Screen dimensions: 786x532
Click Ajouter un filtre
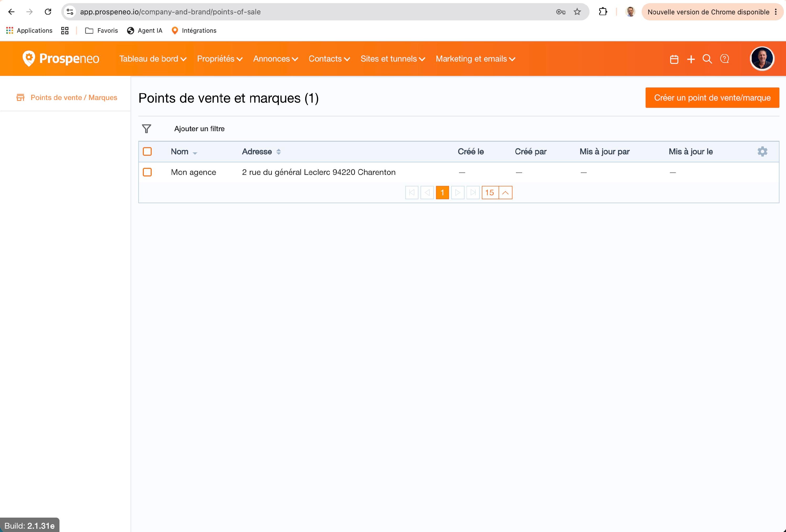click(x=199, y=129)
